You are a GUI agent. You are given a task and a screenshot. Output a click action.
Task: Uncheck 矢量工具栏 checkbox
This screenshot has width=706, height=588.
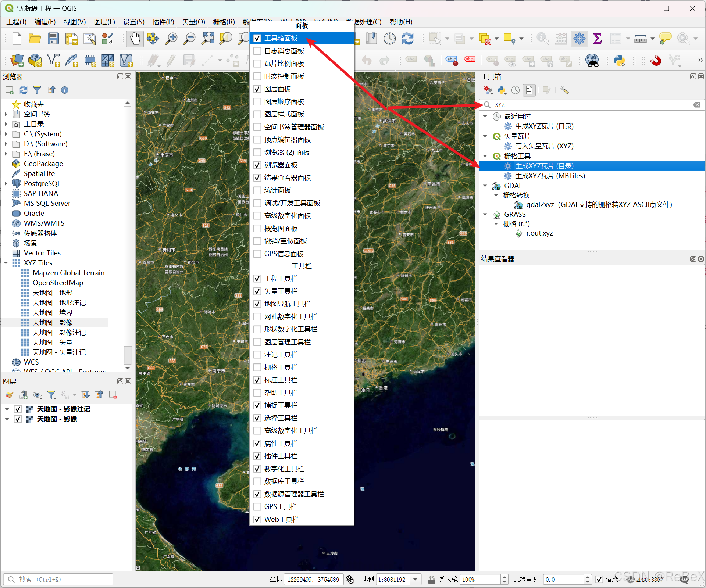[257, 291]
